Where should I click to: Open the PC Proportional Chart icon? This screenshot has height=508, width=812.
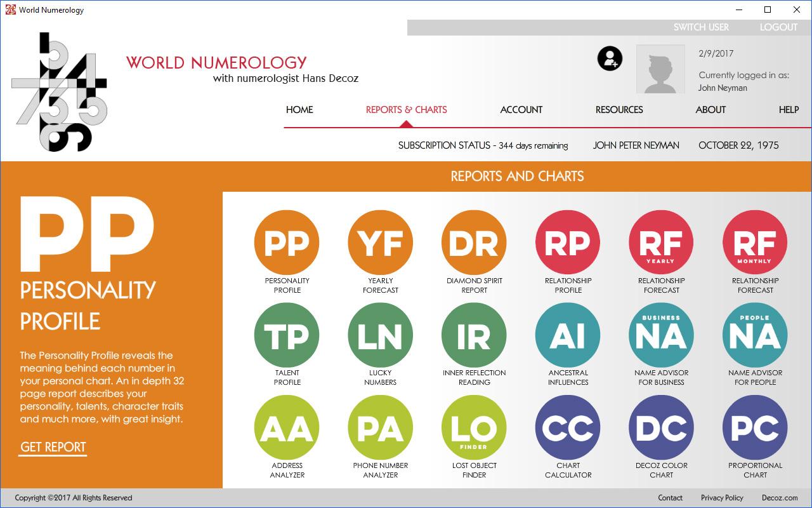coord(755,427)
